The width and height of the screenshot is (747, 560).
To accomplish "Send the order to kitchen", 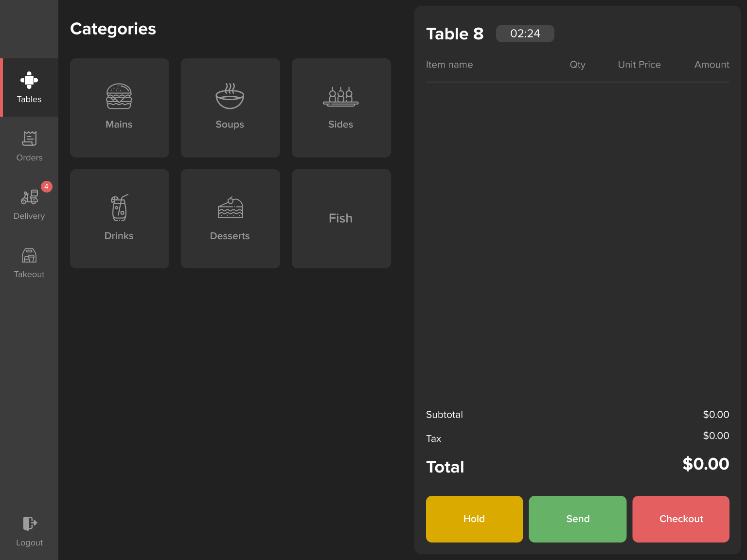I will click(x=578, y=519).
